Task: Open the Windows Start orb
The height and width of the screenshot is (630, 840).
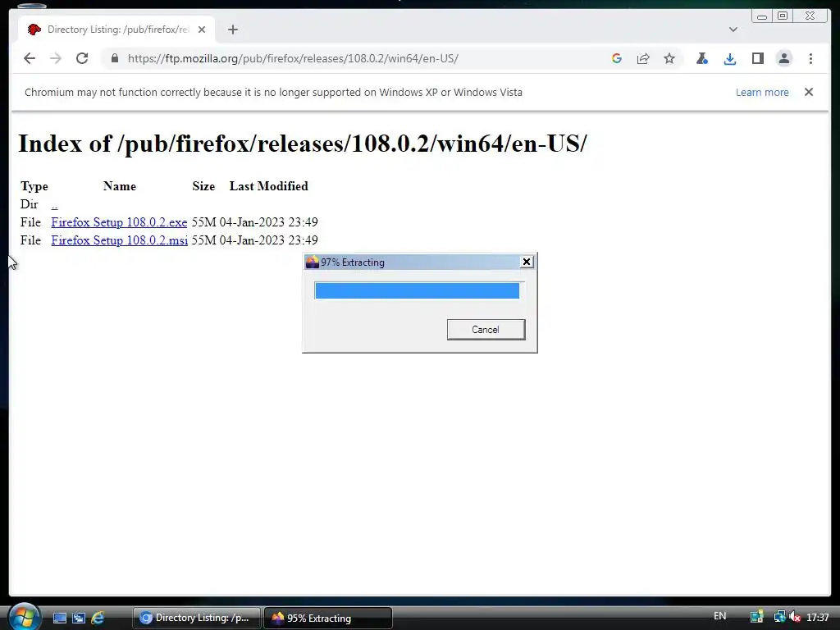Action: pos(24,617)
